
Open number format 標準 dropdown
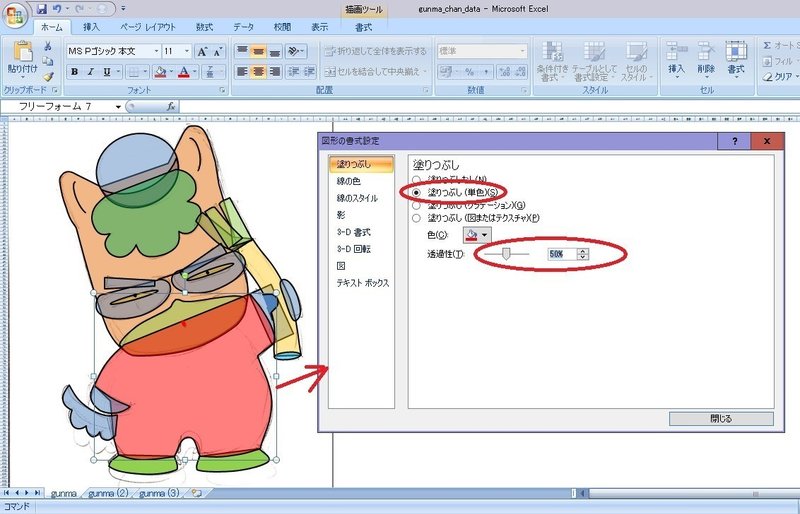tap(522, 51)
